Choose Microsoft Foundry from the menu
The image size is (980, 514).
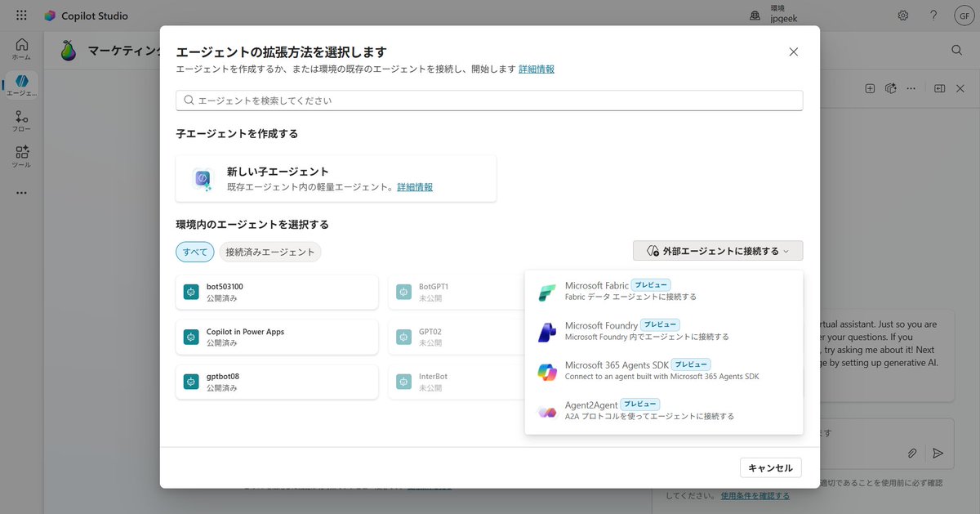[x=664, y=331]
